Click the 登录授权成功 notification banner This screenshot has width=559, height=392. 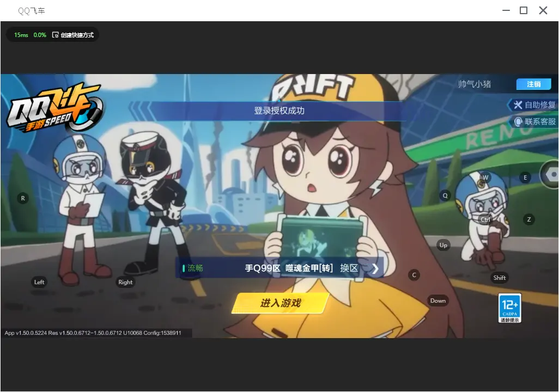[279, 111]
